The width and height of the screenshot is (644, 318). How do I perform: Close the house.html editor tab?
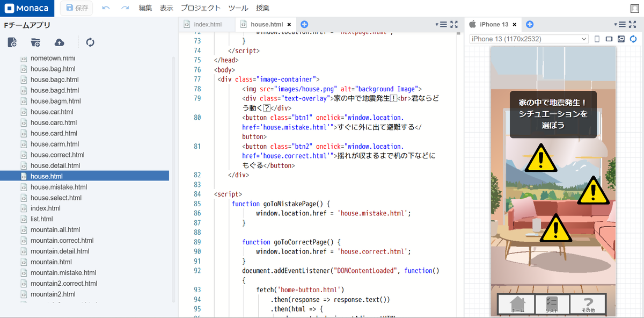[289, 24]
